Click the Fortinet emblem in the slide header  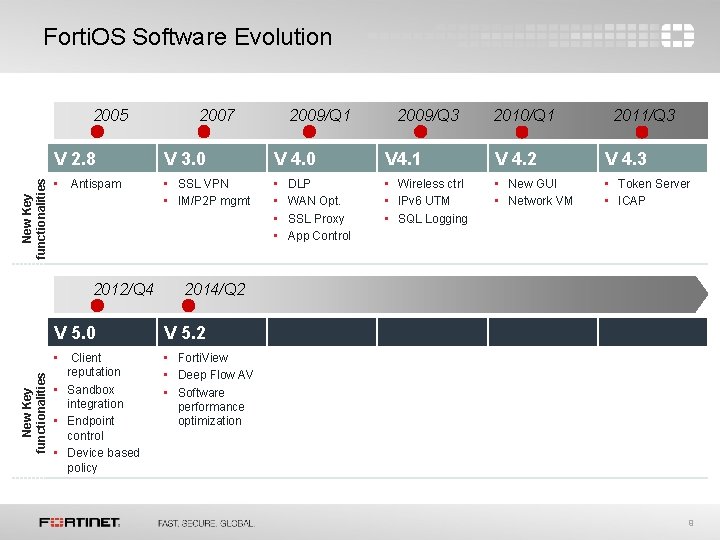point(677,35)
